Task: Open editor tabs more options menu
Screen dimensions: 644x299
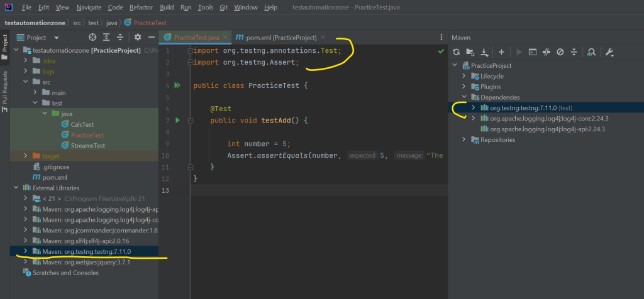Action: click(441, 37)
